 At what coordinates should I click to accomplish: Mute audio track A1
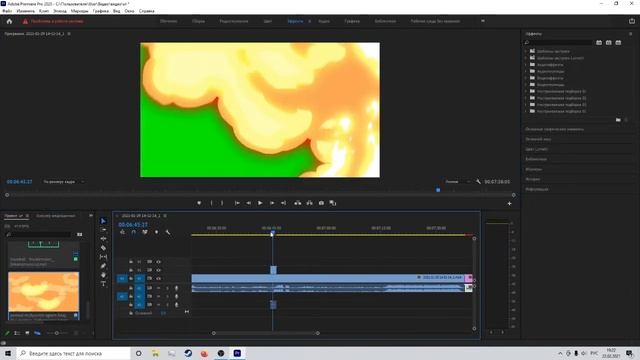pos(158,288)
